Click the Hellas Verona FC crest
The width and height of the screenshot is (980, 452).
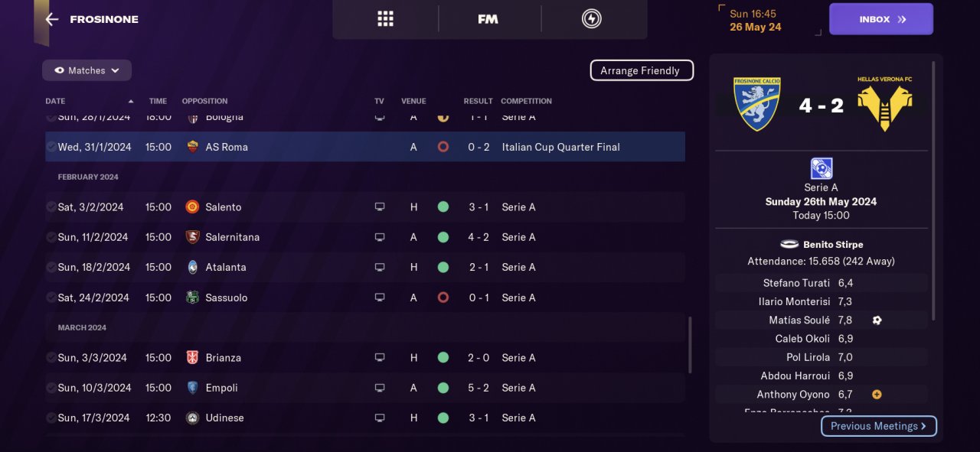click(884, 104)
